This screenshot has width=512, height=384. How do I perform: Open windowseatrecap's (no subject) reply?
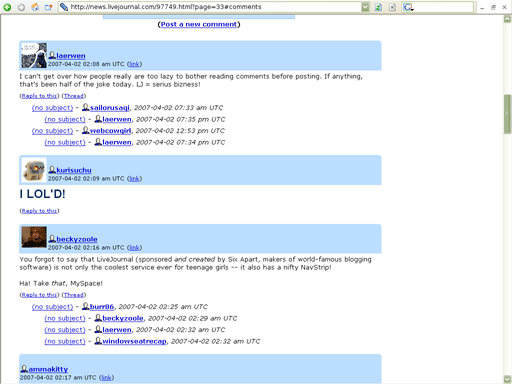(65, 341)
